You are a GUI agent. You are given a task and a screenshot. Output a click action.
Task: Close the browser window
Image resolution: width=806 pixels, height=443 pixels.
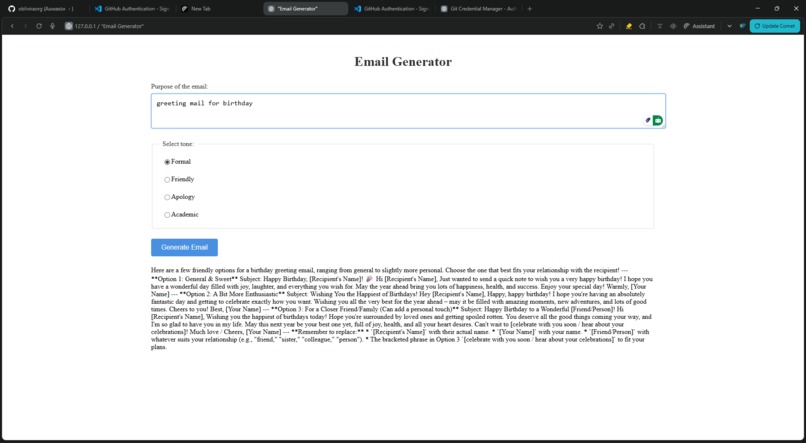(795, 9)
